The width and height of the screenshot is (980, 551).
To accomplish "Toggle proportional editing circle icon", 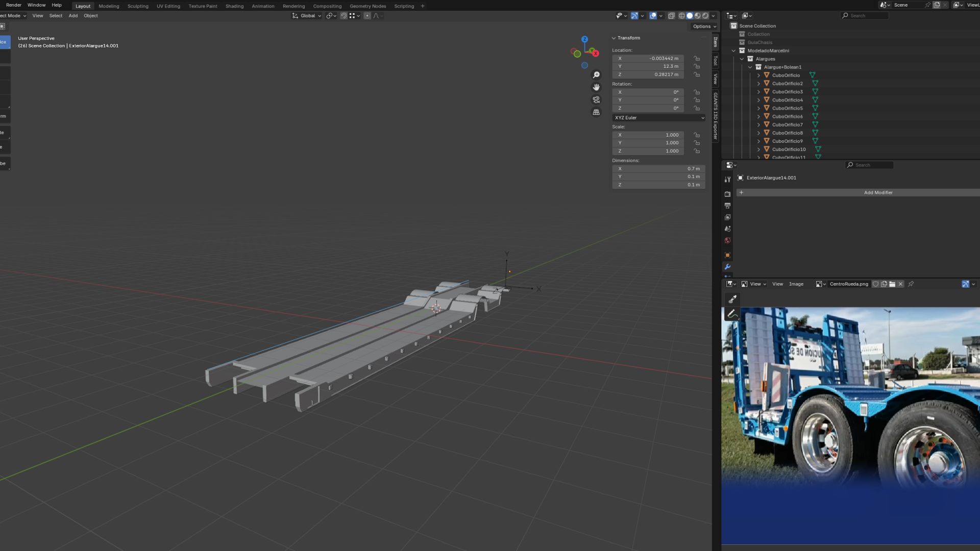I will [367, 16].
